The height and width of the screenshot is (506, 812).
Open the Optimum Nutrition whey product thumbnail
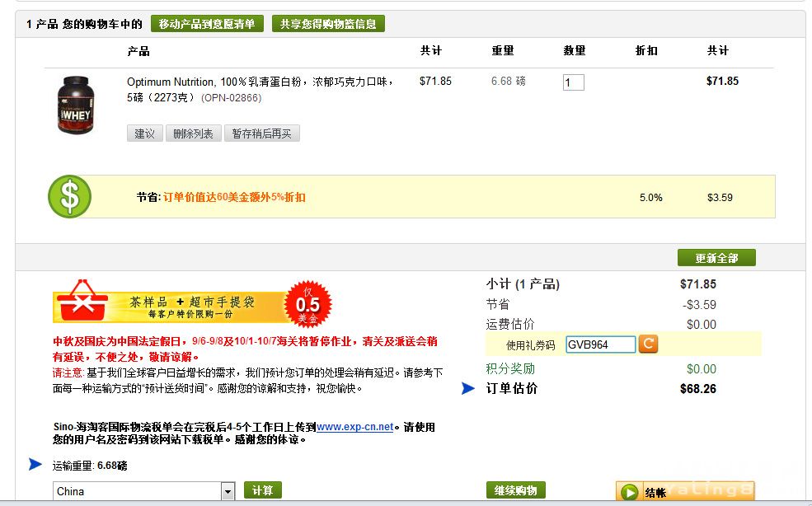click(x=76, y=105)
